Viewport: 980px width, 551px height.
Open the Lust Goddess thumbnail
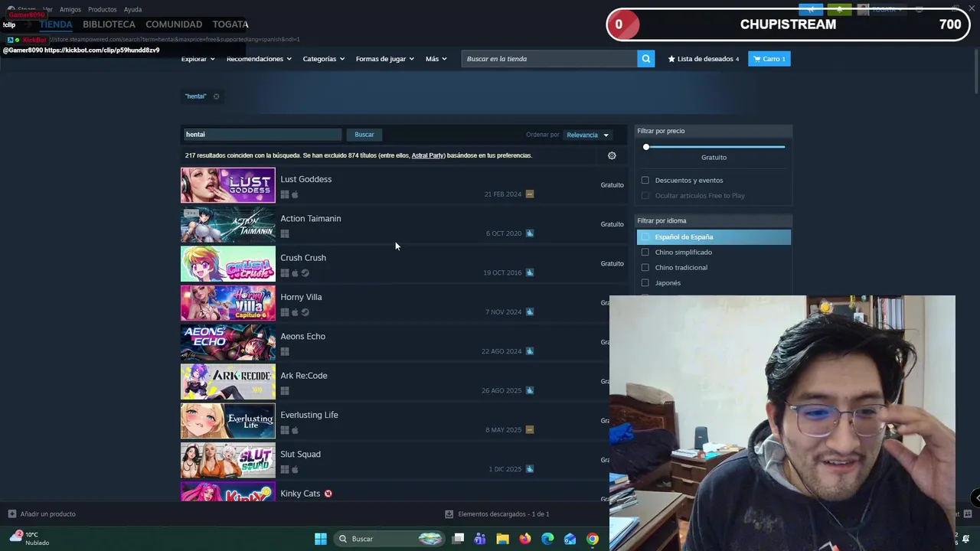point(228,185)
